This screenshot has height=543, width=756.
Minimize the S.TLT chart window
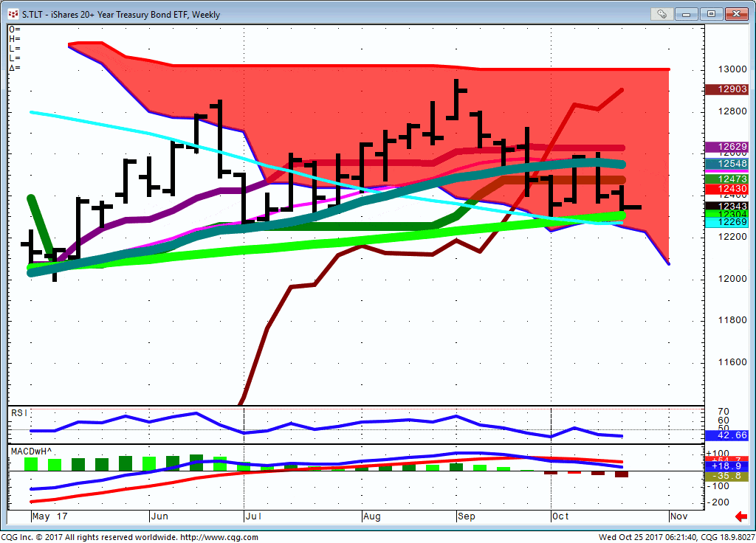pos(686,14)
